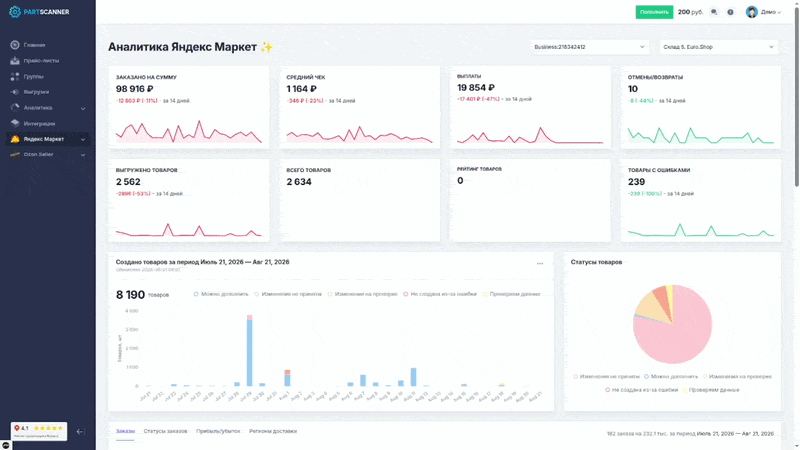Toggle Изменения не приняты legend in bar chart
The image size is (800, 450).
[288, 294]
